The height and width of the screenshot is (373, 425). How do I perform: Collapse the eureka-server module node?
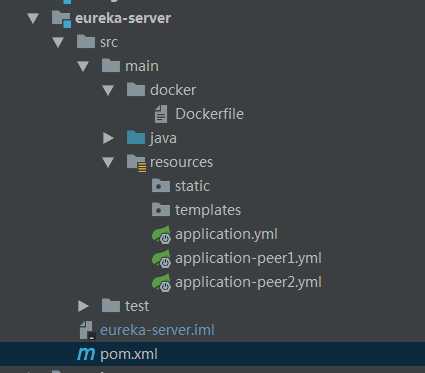pos(33,18)
